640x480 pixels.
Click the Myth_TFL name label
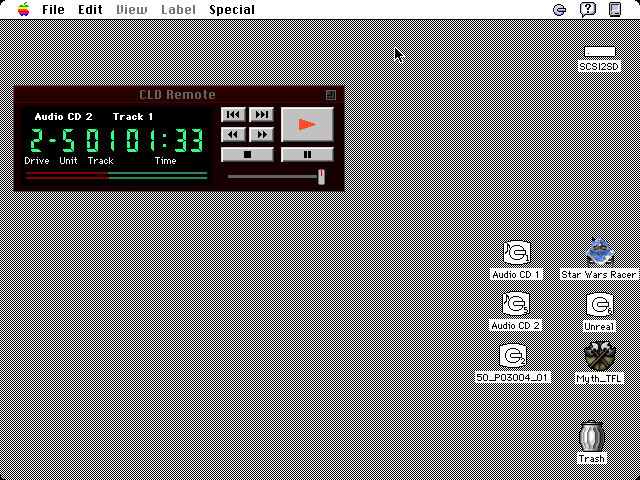coord(599,378)
